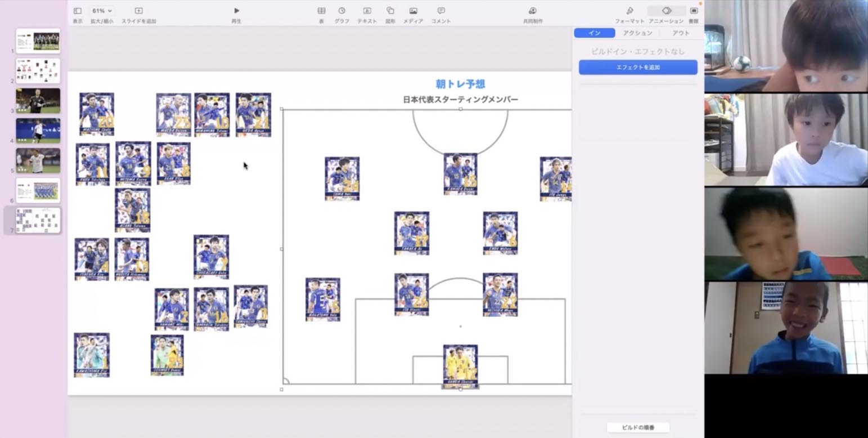The width and height of the screenshot is (868, 438).
Task: Open the shape (図形) insert icon
Action: pyautogui.click(x=390, y=11)
